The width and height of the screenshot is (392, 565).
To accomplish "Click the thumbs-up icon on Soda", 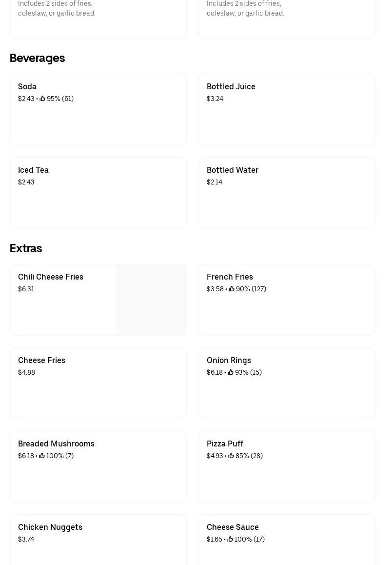I will click(42, 99).
